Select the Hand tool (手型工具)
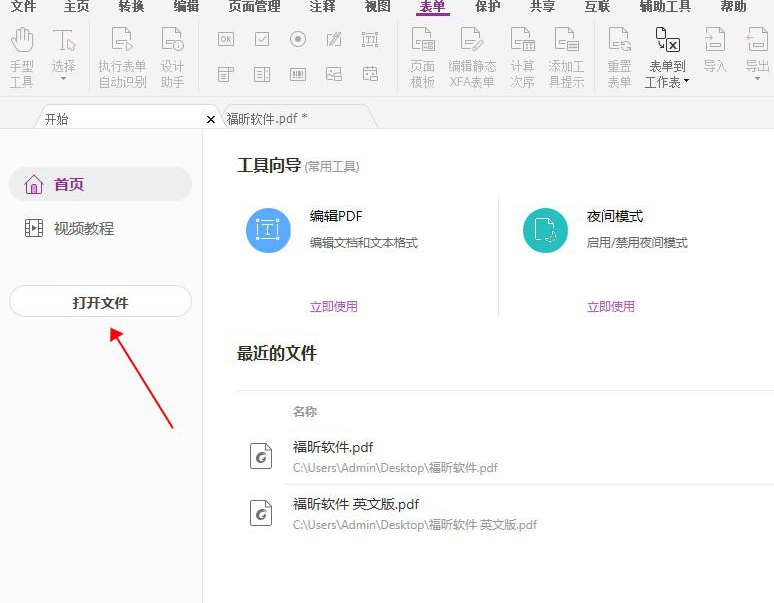This screenshot has height=603, width=774. click(x=22, y=58)
